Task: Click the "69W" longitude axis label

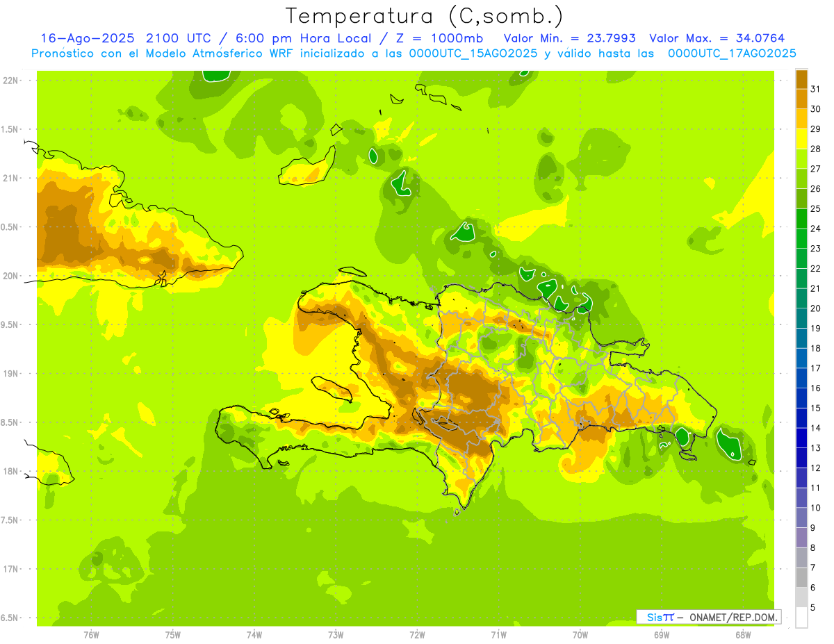Action: tap(662, 634)
